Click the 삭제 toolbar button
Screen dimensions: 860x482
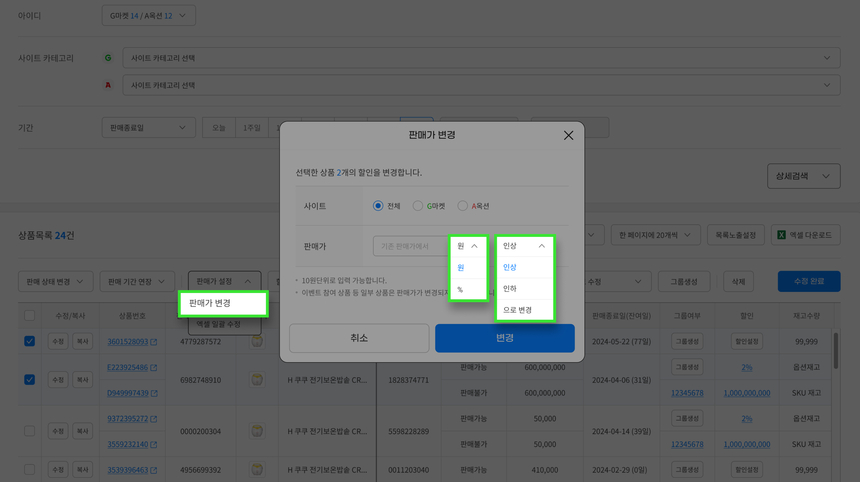point(738,281)
